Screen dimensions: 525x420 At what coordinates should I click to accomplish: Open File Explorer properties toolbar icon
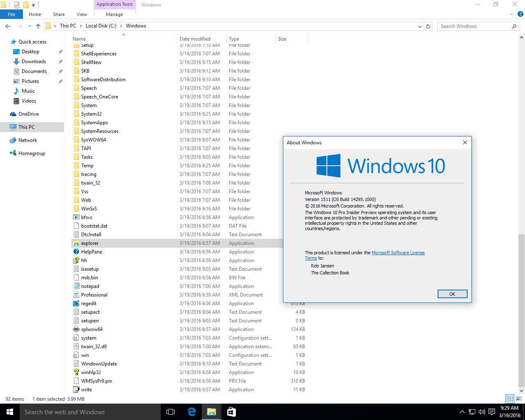(17, 5)
